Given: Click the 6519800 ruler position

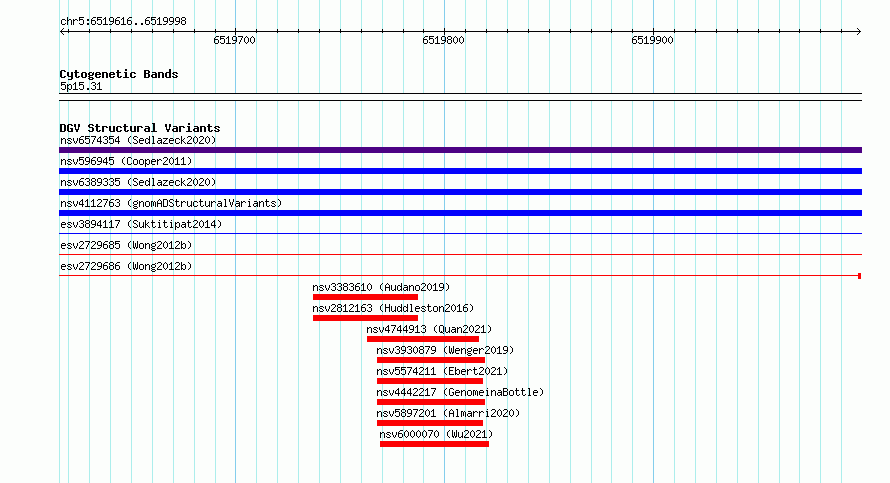Looking at the screenshot, I should coord(443,40).
